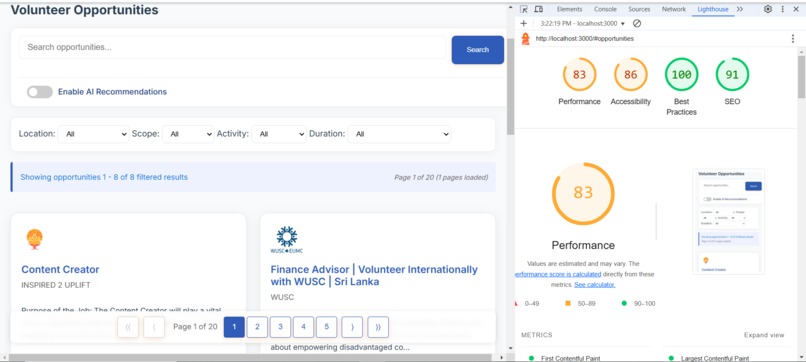806x362 pixels.
Task: Open the Lighthouse report selector dropdown
Action: point(582,24)
